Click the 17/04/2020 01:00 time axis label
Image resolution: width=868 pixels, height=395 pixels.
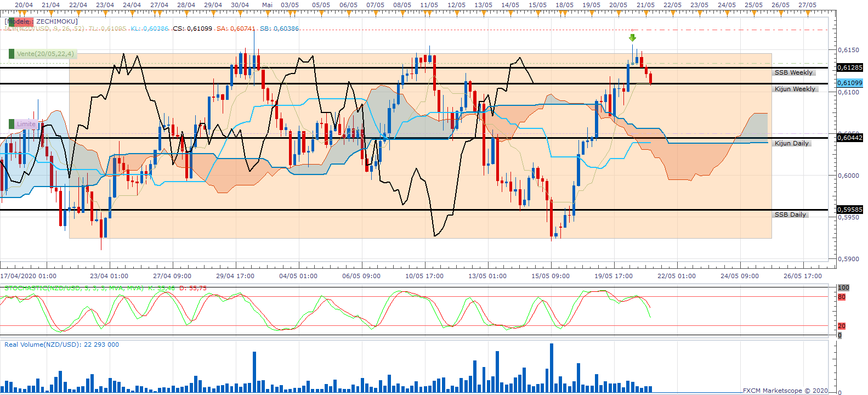click(29, 276)
